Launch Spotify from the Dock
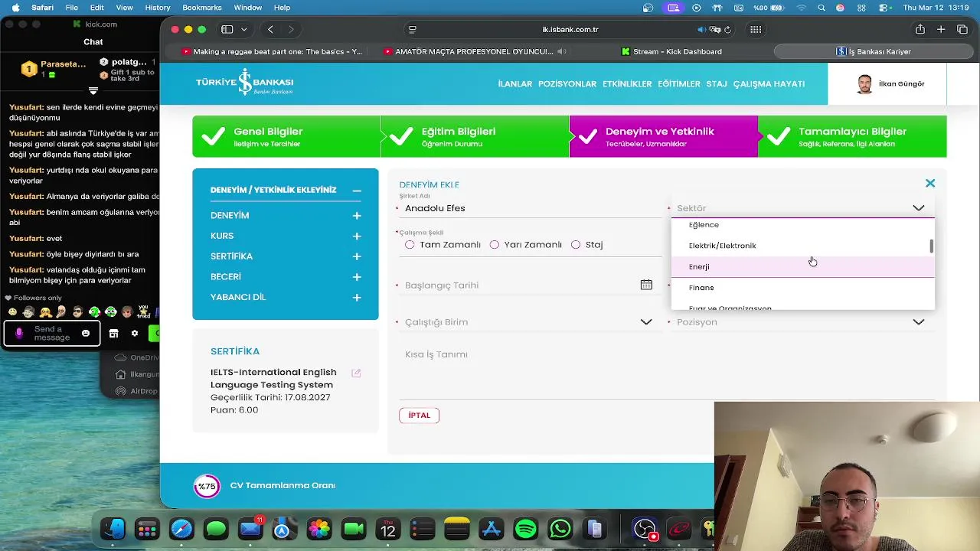This screenshot has width=980, height=551. pyautogui.click(x=526, y=529)
